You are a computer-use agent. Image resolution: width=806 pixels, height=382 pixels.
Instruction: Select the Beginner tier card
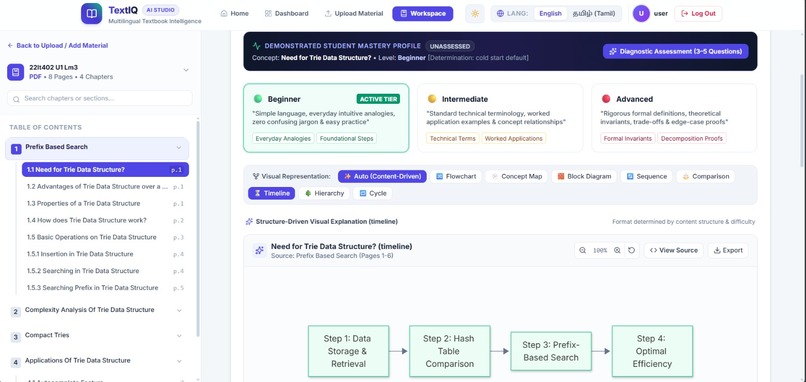326,118
